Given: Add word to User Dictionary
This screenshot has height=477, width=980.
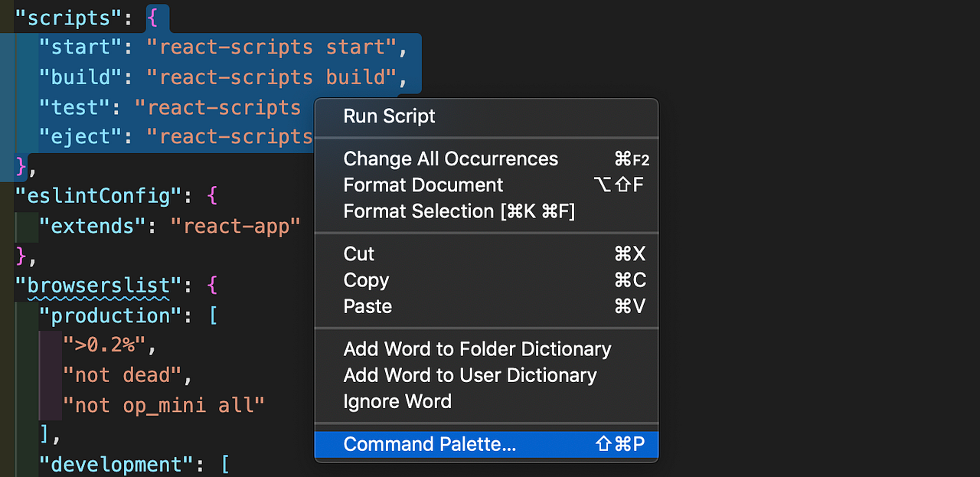Looking at the screenshot, I should click(470, 375).
